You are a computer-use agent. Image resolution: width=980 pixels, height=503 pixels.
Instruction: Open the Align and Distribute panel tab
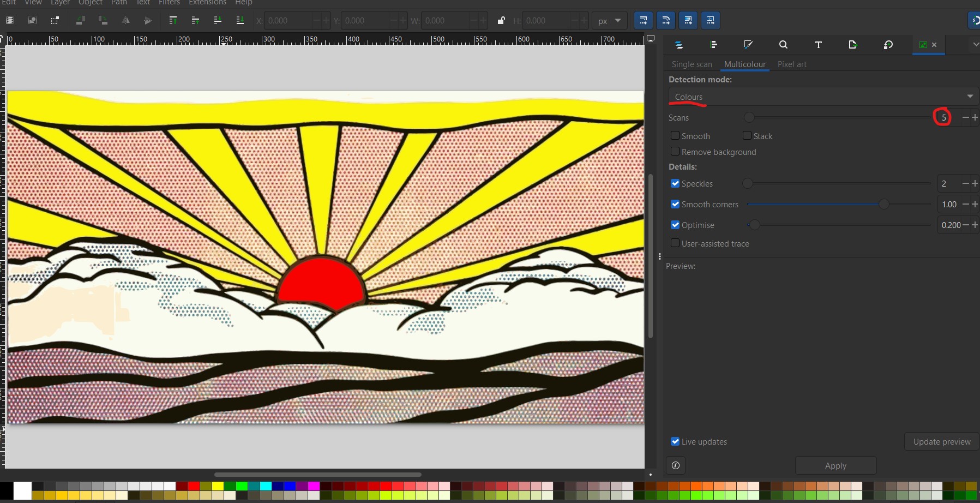[x=714, y=45]
